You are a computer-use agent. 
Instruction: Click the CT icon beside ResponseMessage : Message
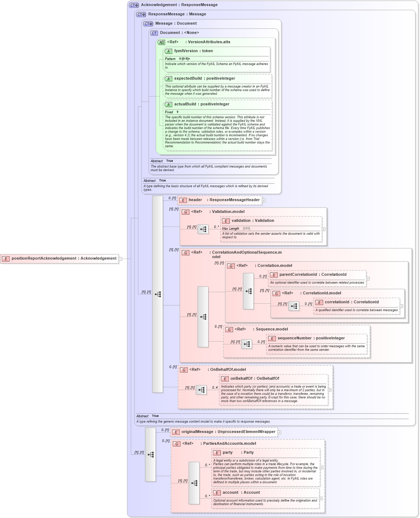click(x=141, y=14)
